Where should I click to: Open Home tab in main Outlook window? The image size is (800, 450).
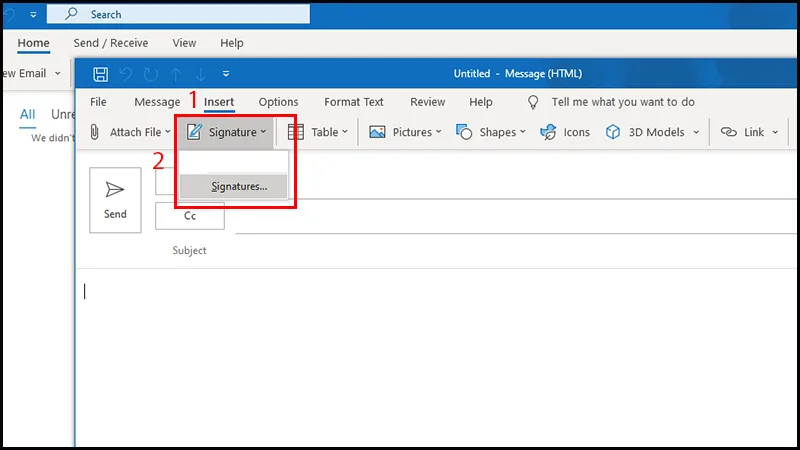(x=34, y=43)
